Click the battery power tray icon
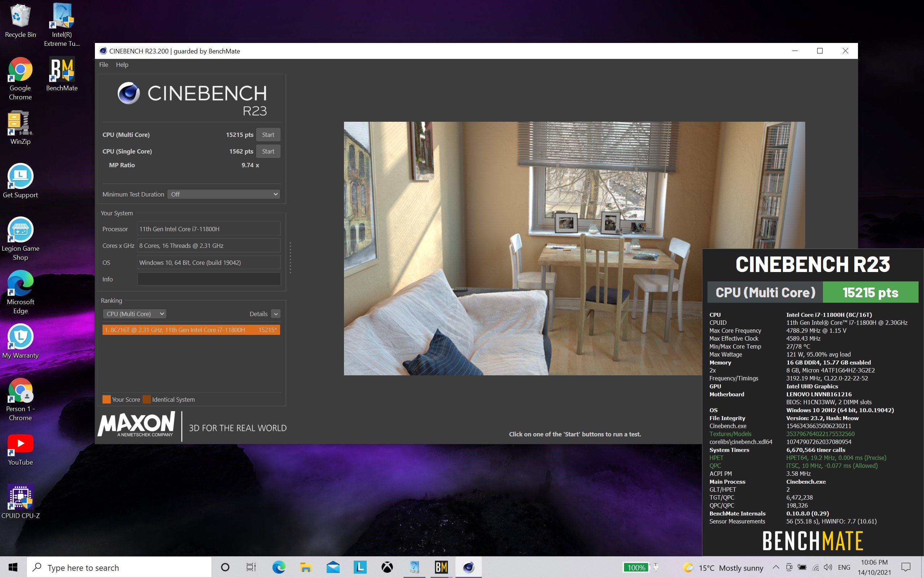The width and height of the screenshot is (924, 578). [x=802, y=567]
